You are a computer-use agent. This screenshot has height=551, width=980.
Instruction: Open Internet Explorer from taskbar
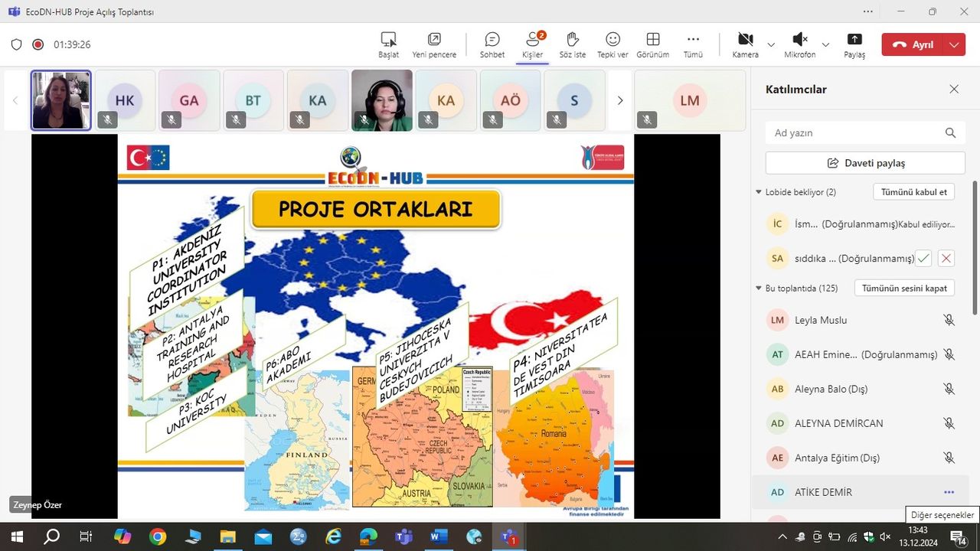click(x=333, y=536)
